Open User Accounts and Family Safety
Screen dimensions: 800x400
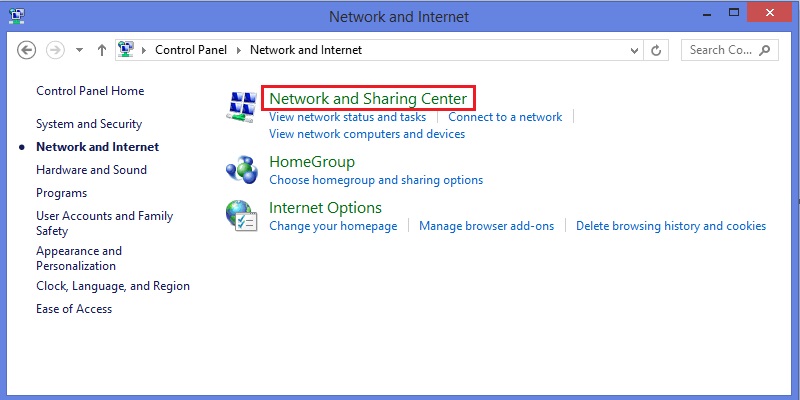point(105,223)
